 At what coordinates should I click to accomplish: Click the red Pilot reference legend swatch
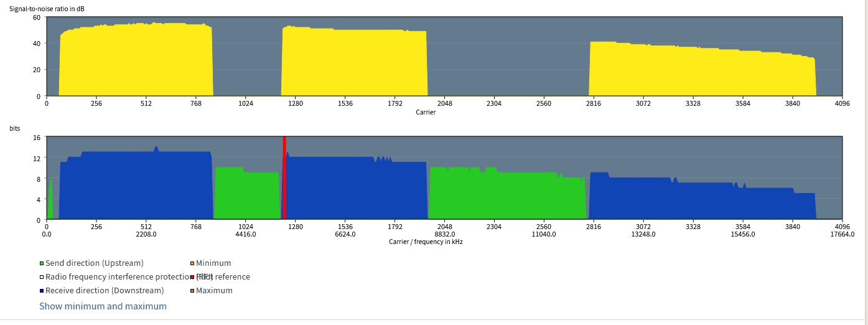[192, 277]
